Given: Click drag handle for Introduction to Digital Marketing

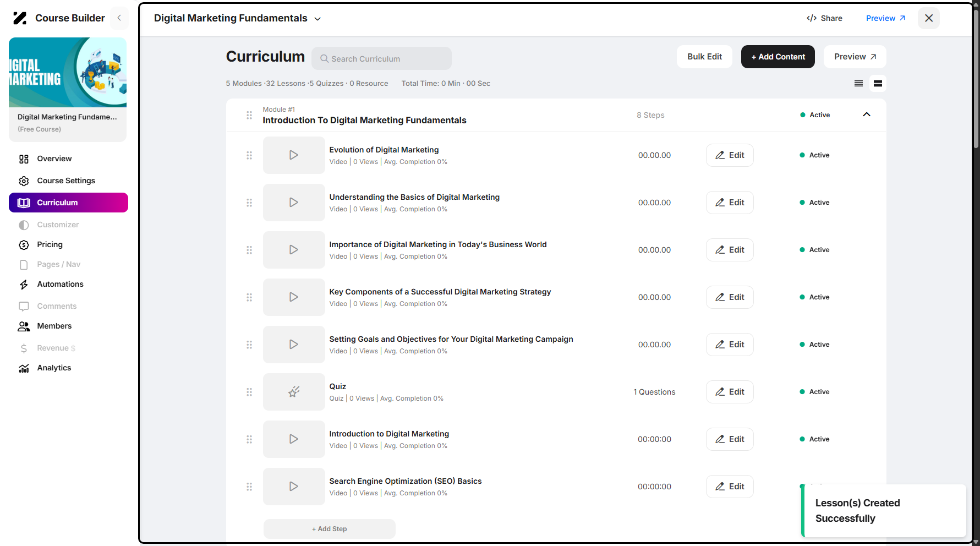Looking at the screenshot, I should click(x=249, y=439).
